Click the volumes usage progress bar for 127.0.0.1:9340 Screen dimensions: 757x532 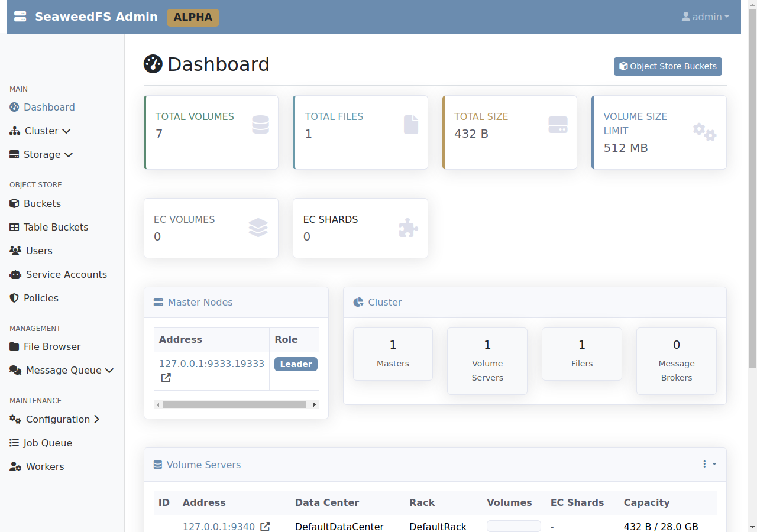pyautogui.click(x=514, y=526)
